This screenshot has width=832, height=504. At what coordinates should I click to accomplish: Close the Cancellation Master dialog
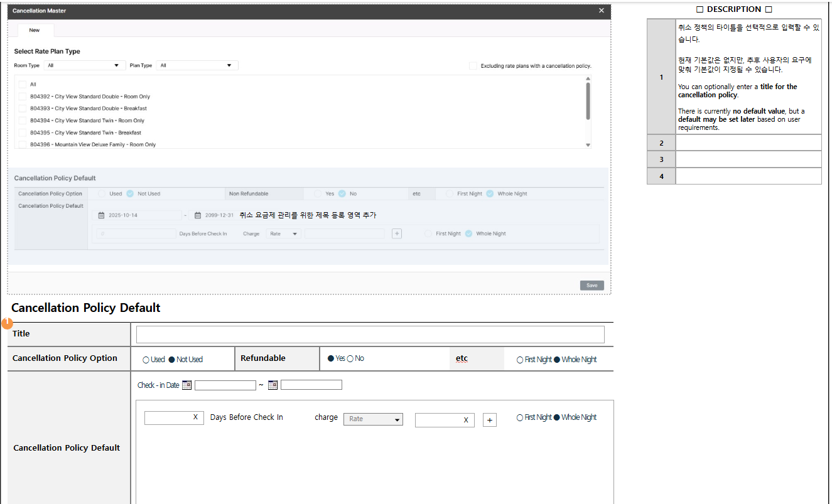tap(601, 11)
